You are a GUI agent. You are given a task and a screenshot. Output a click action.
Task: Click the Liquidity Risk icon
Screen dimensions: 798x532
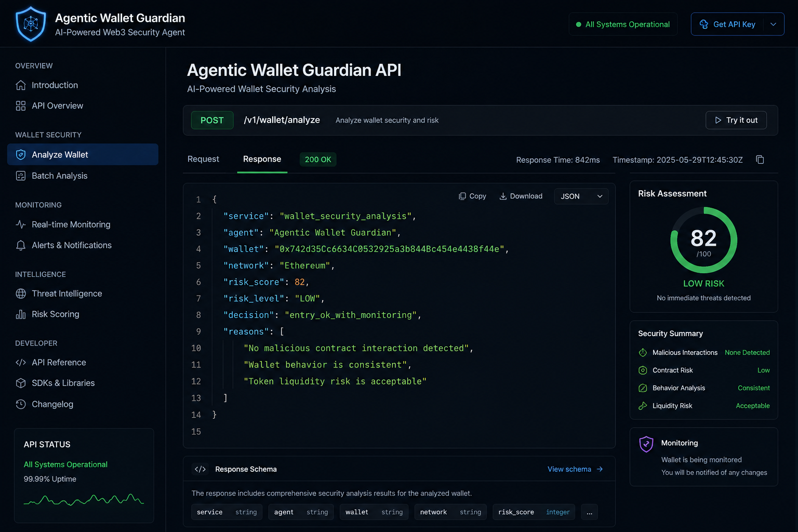pyautogui.click(x=643, y=406)
